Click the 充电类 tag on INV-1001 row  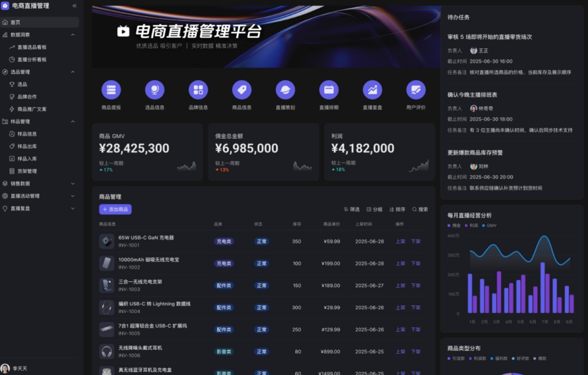(x=224, y=242)
